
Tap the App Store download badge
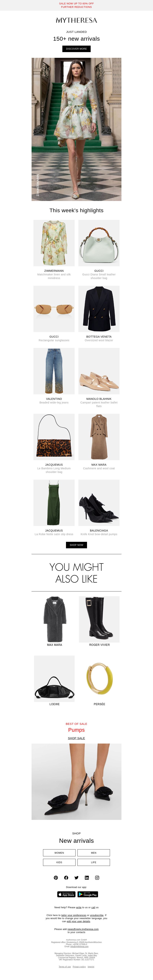click(66, 894)
